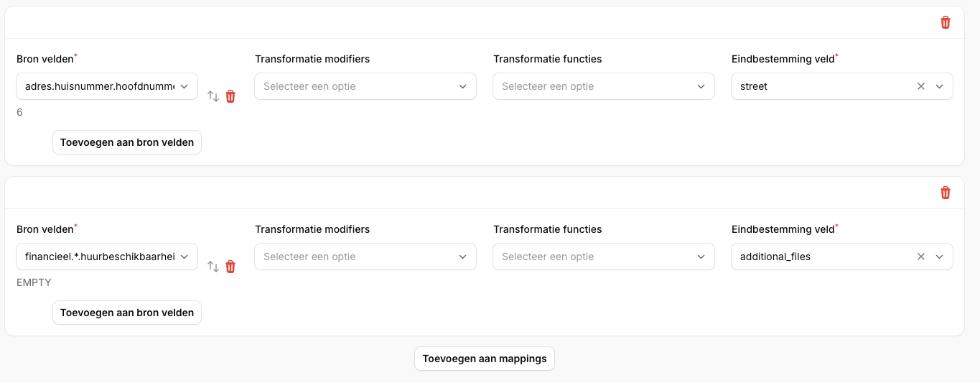Expand Transformatie modifiers dropdown in second mapping

365,257
